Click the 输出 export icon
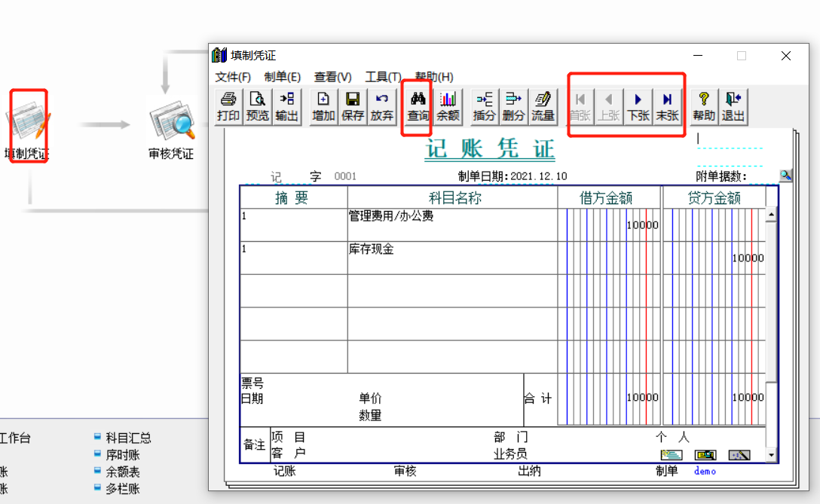Image resolution: width=820 pixels, height=504 pixels. click(x=286, y=107)
